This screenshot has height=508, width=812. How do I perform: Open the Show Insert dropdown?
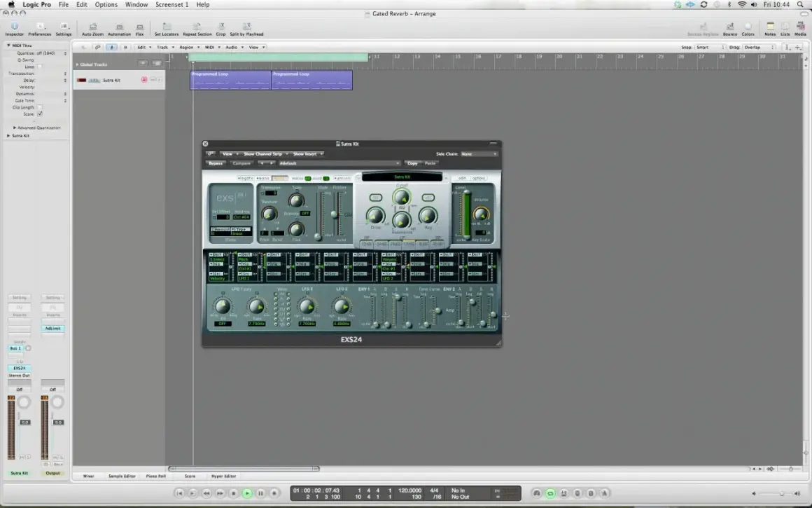[x=307, y=154]
